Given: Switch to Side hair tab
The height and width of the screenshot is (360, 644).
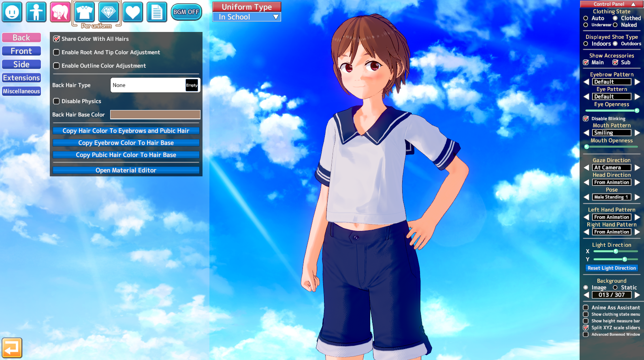Looking at the screenshot, I should (x=21, y=64).
